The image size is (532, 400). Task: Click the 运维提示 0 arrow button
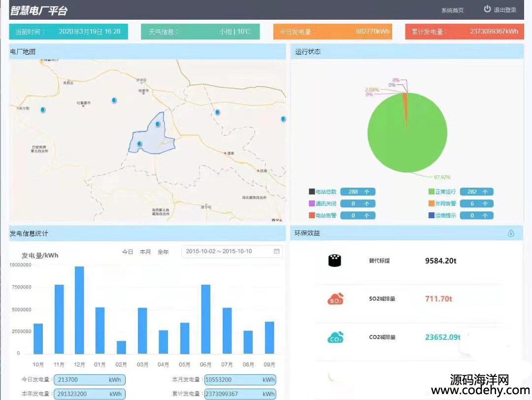[x=477, y=215]
